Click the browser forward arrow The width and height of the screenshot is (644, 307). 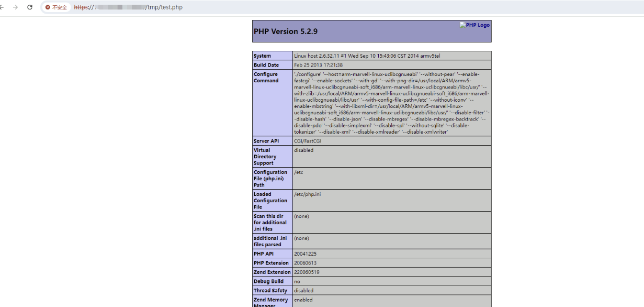(15, 7)
